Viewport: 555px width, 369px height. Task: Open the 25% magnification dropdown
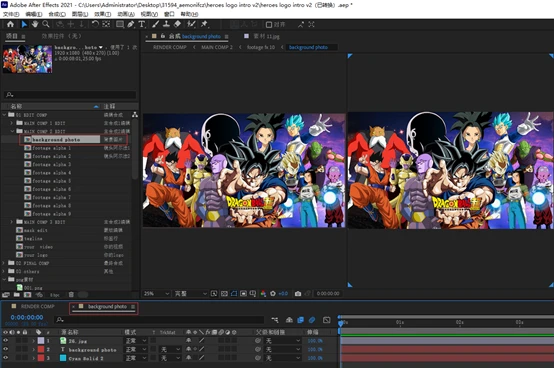tap(156, 294)
